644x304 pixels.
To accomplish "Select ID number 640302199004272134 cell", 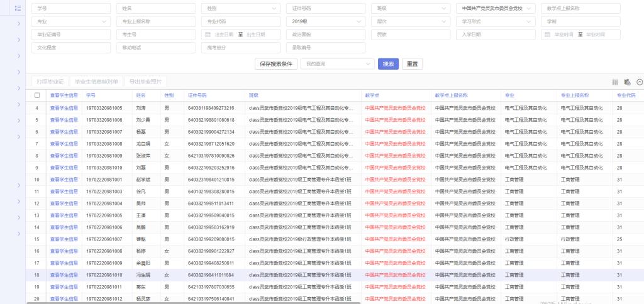I will coord(211,132).
